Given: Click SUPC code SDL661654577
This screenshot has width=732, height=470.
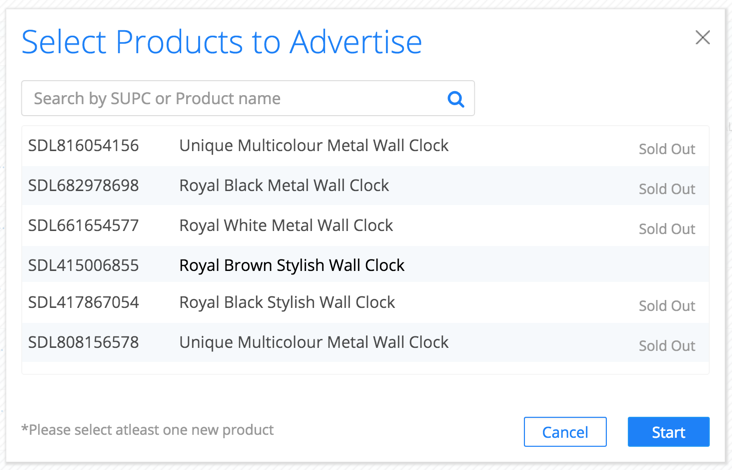Looking at the screenshot, I should pos(84,225).
